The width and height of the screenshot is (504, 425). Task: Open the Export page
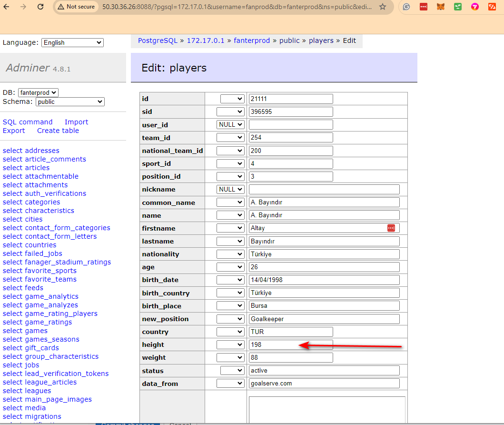(x=14, y=131)
